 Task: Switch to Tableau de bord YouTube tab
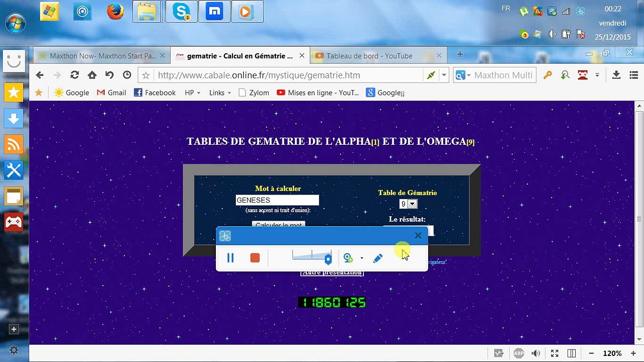pos(376,56)
